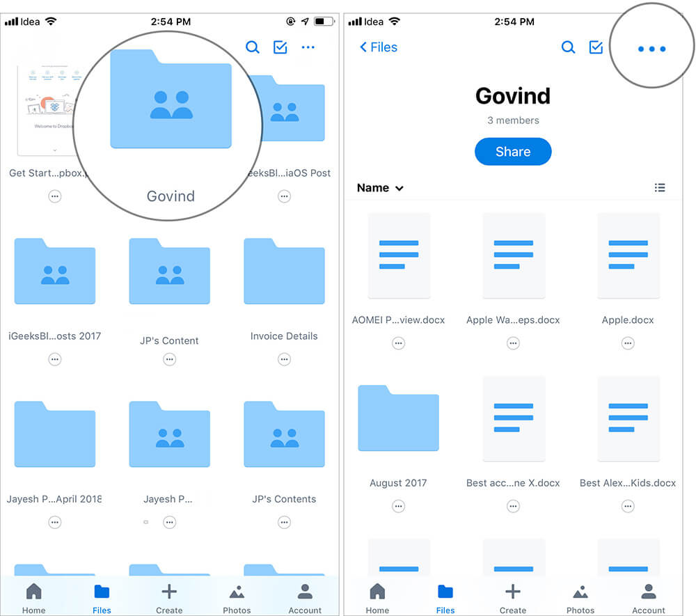The image size is (696, 616).
Task: Open the Govind shared folder
Action: (171, 99)
